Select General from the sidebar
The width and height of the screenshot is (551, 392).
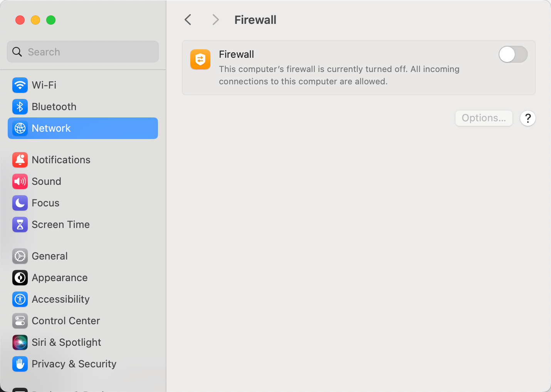point(49,256)
